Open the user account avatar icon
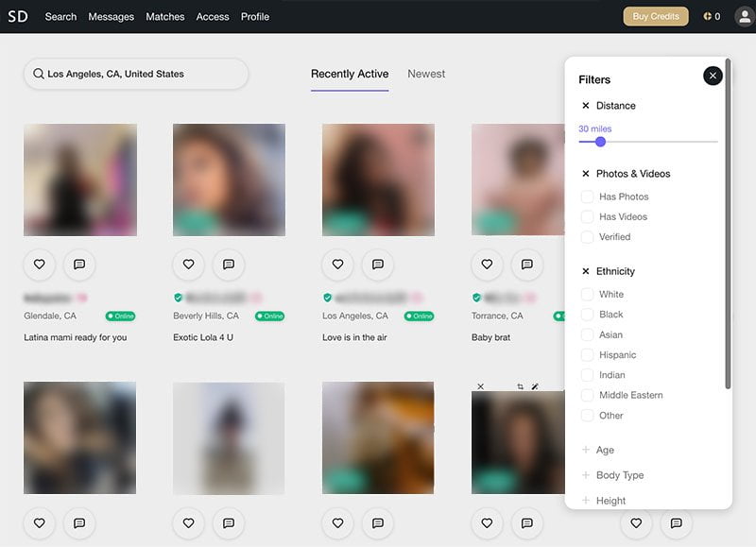The height and width of the screenshot is (547, 756). pyautogui.click(x=745, y=16)
